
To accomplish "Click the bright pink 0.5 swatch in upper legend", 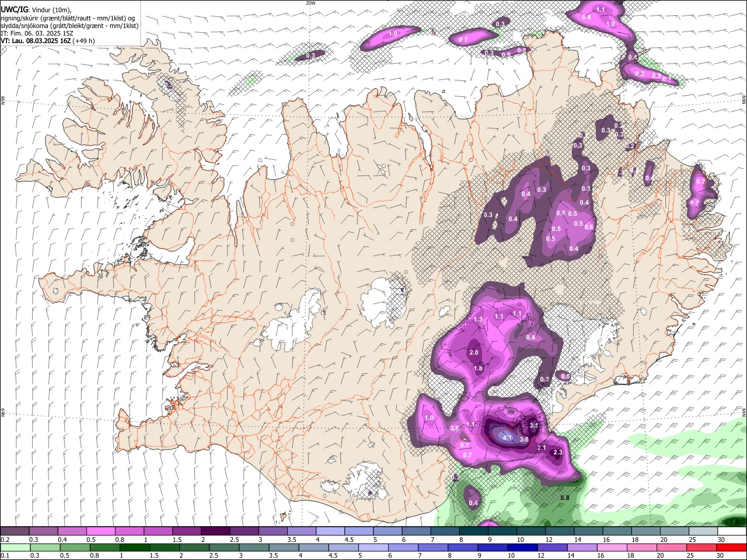I will coord(100,531).
